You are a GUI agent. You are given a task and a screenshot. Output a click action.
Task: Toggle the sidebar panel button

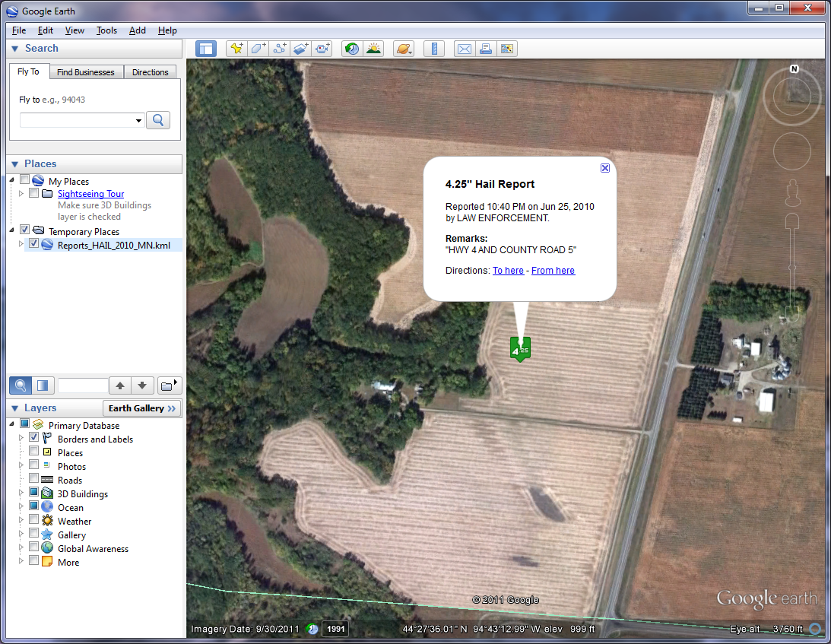[205, 49]
